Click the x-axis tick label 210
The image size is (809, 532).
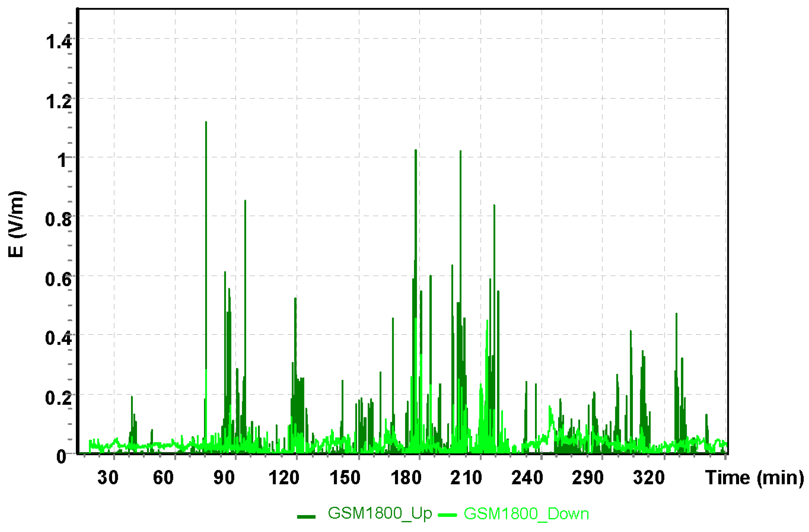[466, 478]
